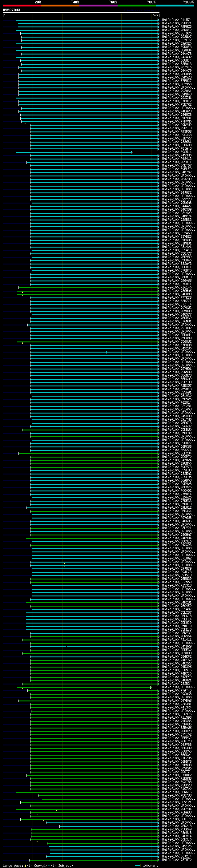Open hit UniRef100_Q01QJ1
197x868 pixels.
click(x=177, y=162)
